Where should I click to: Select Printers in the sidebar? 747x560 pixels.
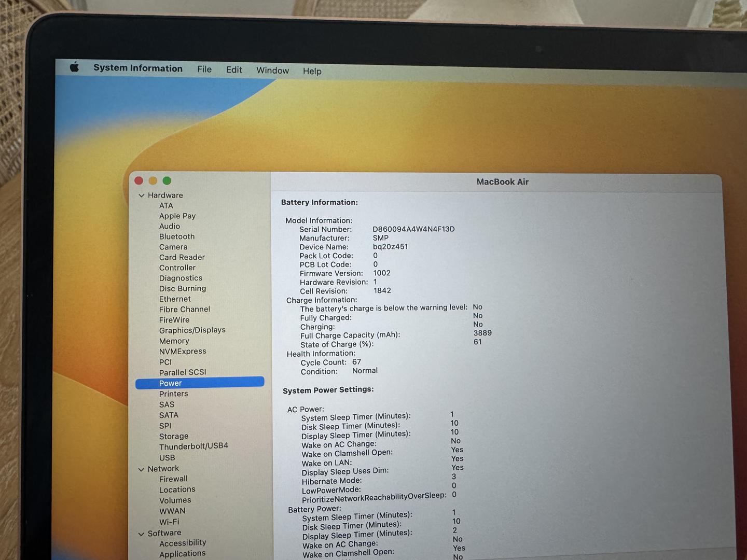pyautogui.click(x=174, y=394)
